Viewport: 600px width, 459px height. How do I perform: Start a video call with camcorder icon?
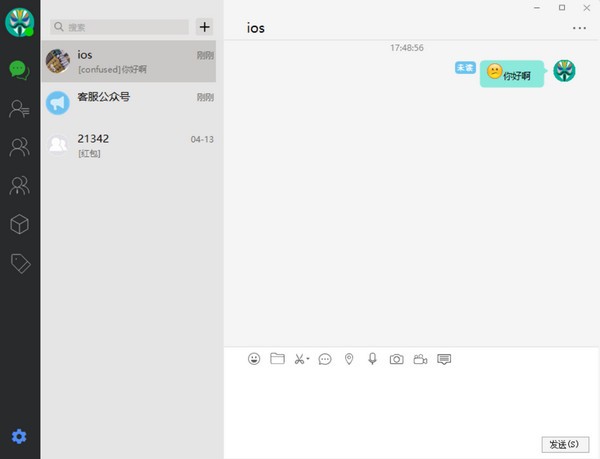point(421,359)
